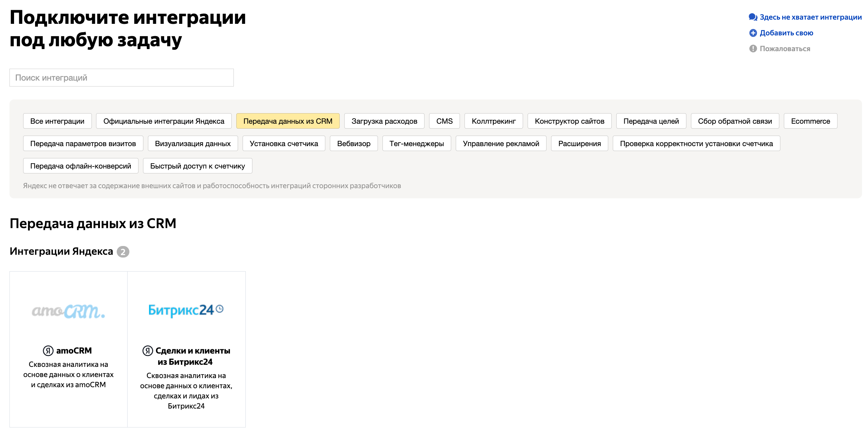This screenshot has width=868, height=438.
Task: Click 'Подключите интеграции под любую задачу' heading
Action: tap(128, 28)
